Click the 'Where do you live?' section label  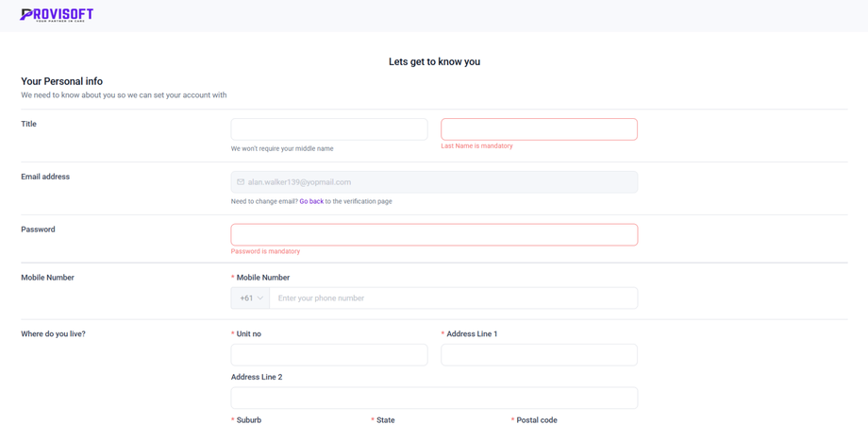53,334
